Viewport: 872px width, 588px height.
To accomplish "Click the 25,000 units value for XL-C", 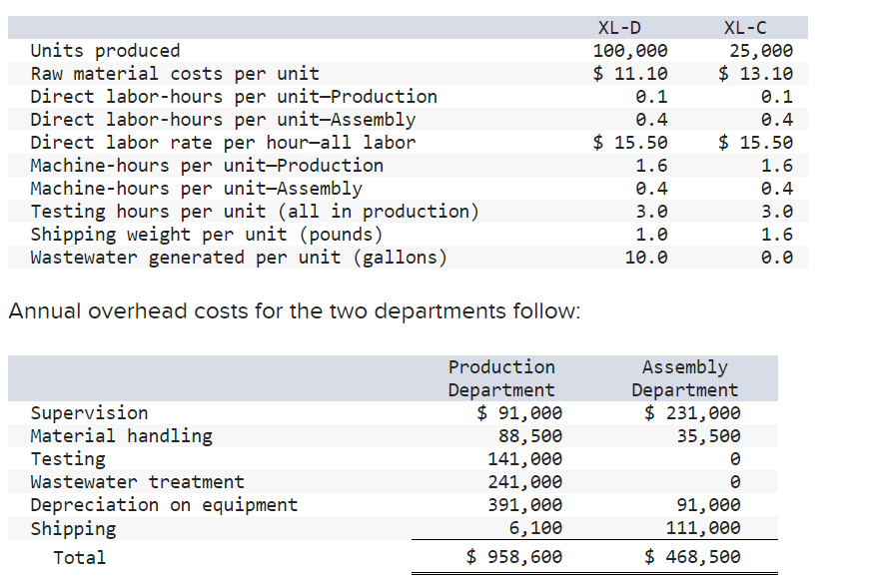I will (762, 50).
